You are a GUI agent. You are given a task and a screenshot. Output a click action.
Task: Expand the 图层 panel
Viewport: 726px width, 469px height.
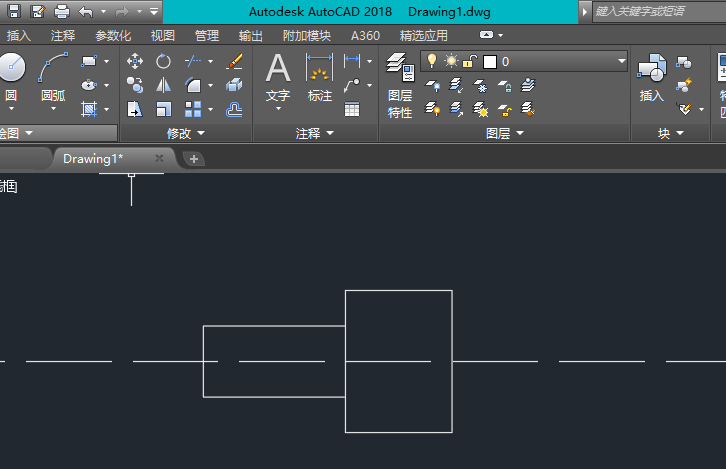click(x=505, y=133)
